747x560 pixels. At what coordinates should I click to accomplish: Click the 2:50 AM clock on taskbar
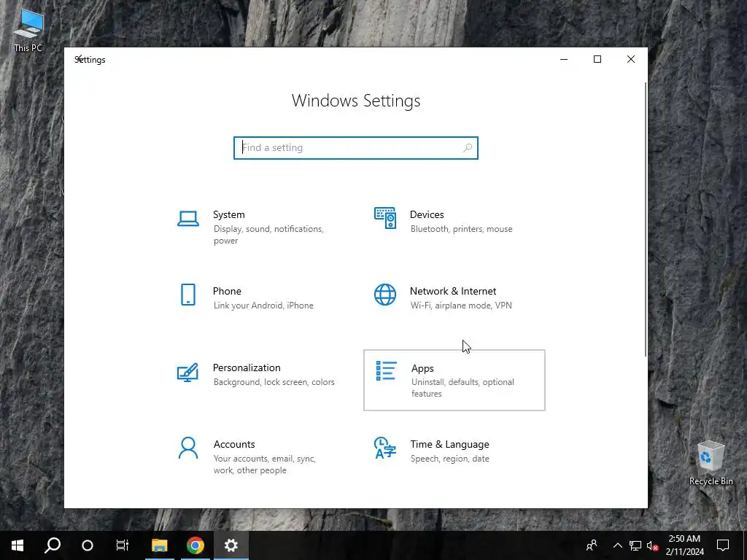point(684,539)
